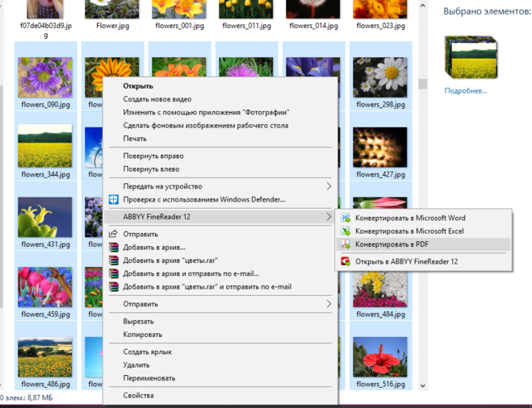Click WinRAR icon beside "цветы.rar" и отправить по e-mail
The width and height of the screenshot is (532, 408).
[x=114, y=287]
